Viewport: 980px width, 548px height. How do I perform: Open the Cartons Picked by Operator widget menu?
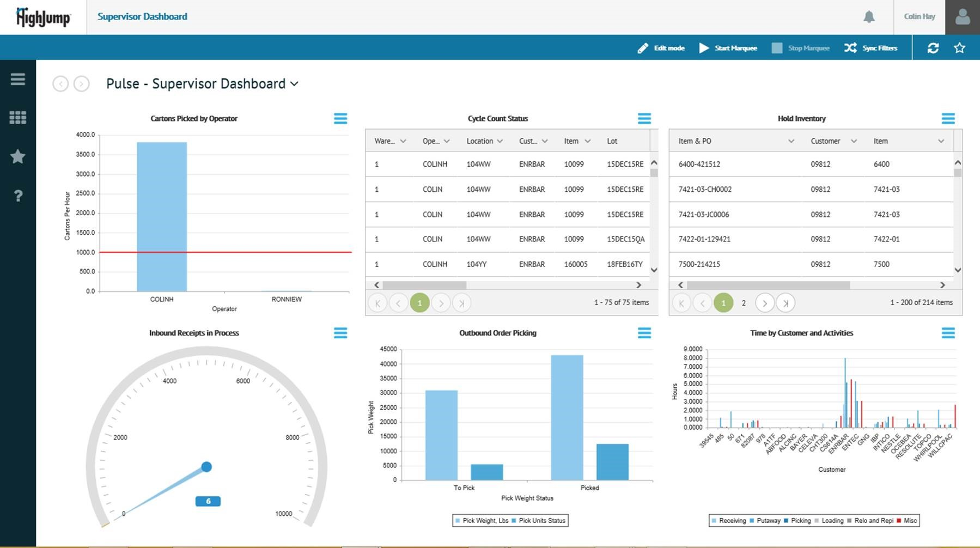pyautogui.click(x=341, y=118)
